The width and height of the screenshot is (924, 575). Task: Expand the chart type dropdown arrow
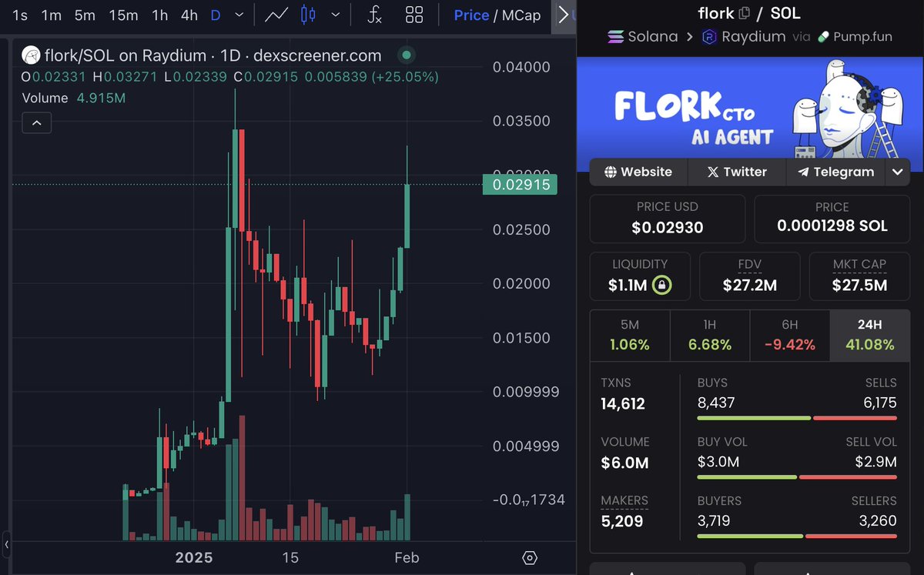(x=335, y=15)
